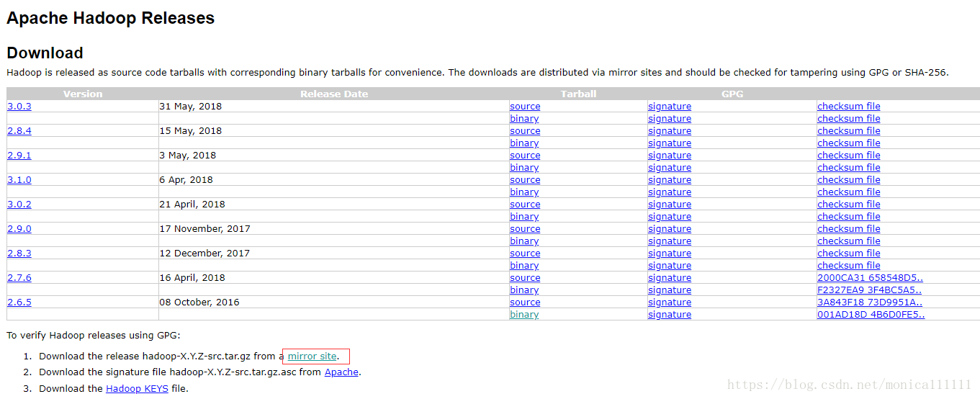
Task: Open the Hadoop KEYS file link
Action: tap(137, 389)
